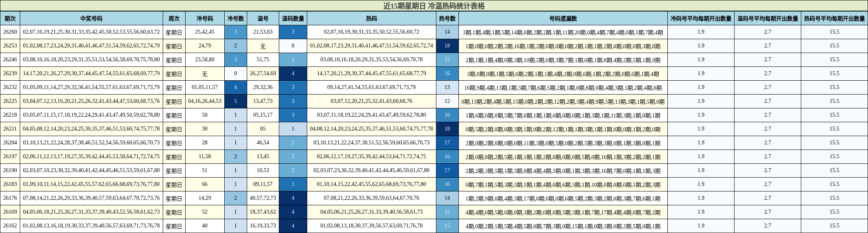This screenshot has width=868, height=233.
Task: Select period number 26246
Action: pyautogui.click(x=10, y=60)
